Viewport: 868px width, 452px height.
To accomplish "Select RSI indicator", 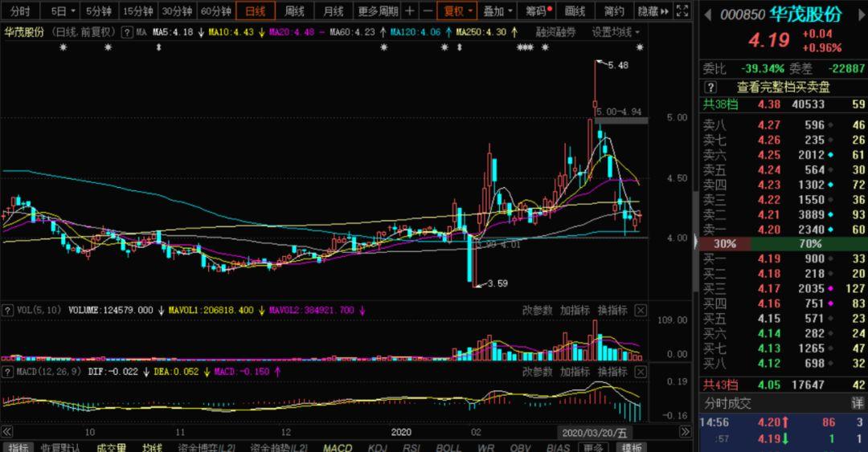I will [x=411, y=447].
